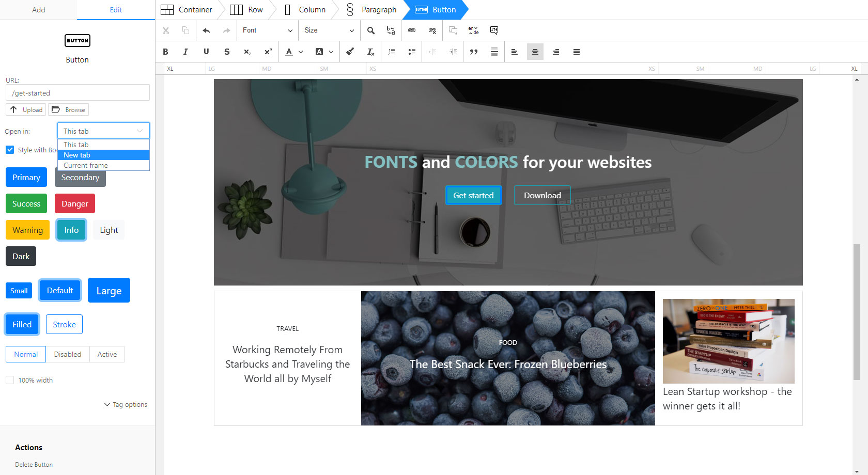Image resolution: width=868 pixels, height=475 pixels.
Task: Choose Current frame option in list
Action: [103, 165]
